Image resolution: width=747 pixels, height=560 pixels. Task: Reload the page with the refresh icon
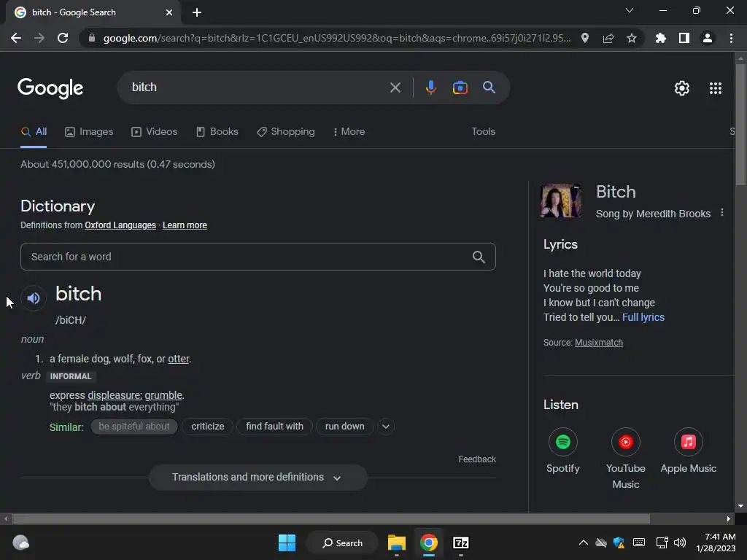coord(63,38)
